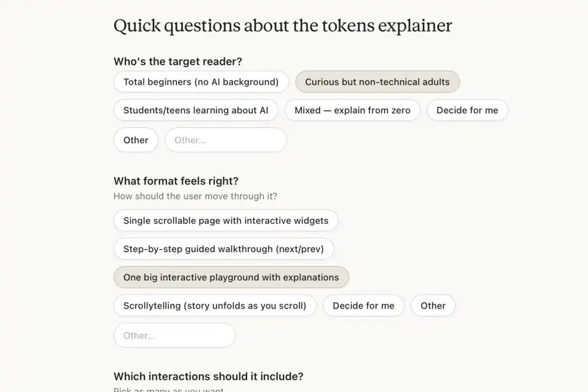Choose 'Single scrollable page with interactive widgets'

click(x=225, y=221)
